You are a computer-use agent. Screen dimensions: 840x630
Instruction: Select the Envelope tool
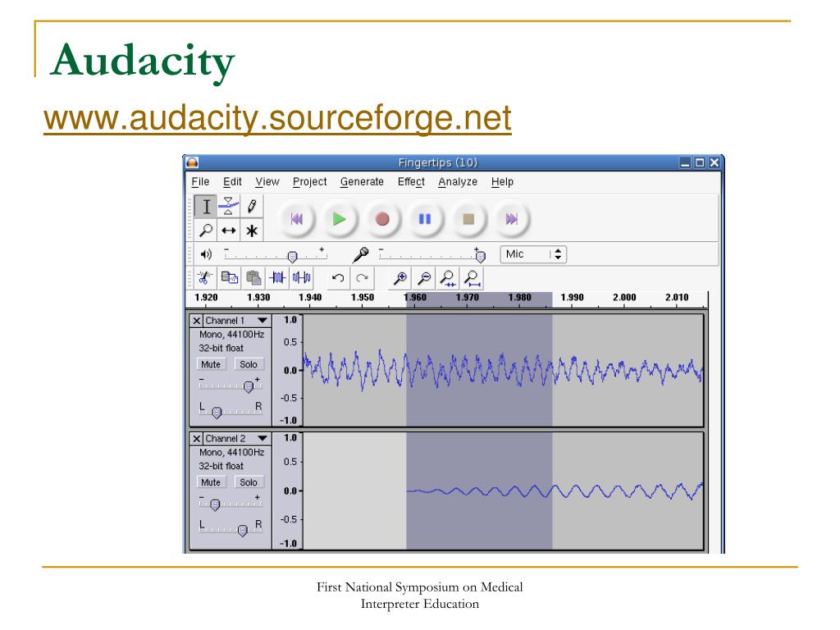(229, 207)
